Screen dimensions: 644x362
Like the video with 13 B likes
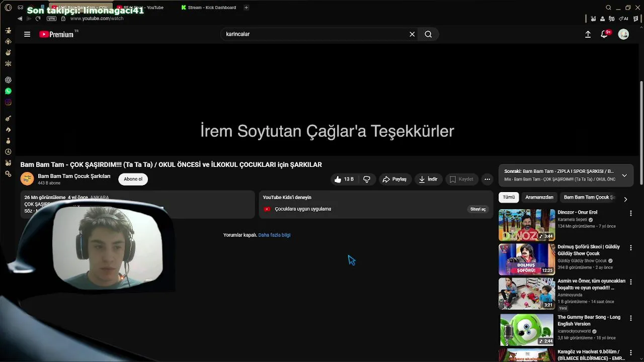(344, 179)
